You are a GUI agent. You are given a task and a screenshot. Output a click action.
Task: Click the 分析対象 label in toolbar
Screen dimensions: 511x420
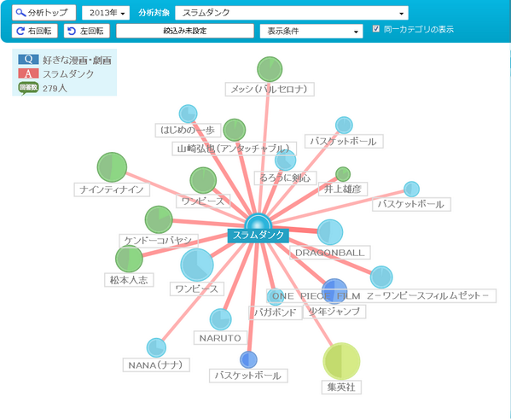click(154, 13)
